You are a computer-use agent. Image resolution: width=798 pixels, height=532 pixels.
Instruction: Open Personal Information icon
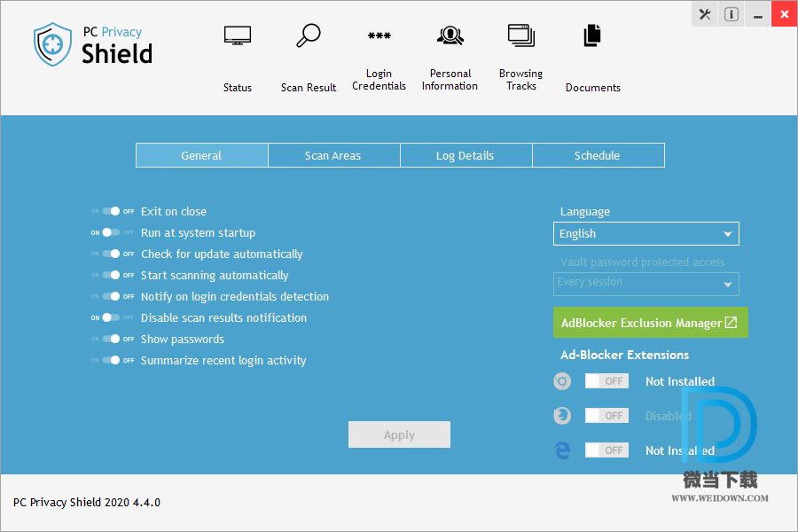pos(450,35)
